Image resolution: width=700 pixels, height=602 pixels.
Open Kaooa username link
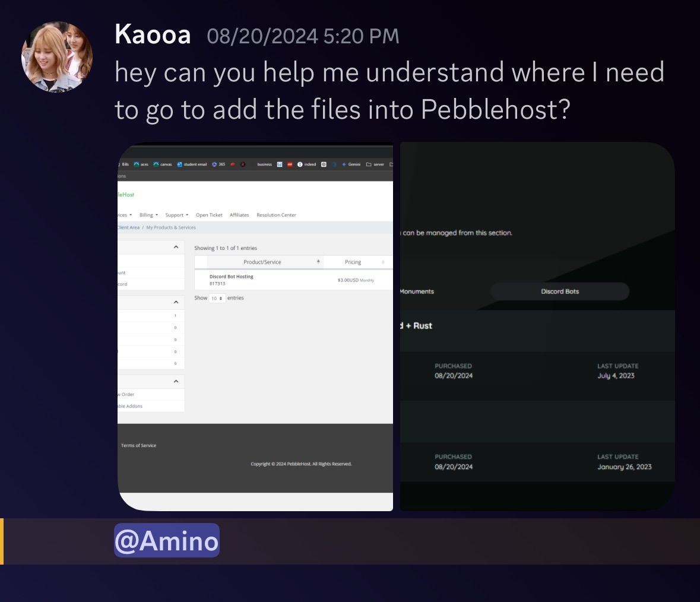153,34
